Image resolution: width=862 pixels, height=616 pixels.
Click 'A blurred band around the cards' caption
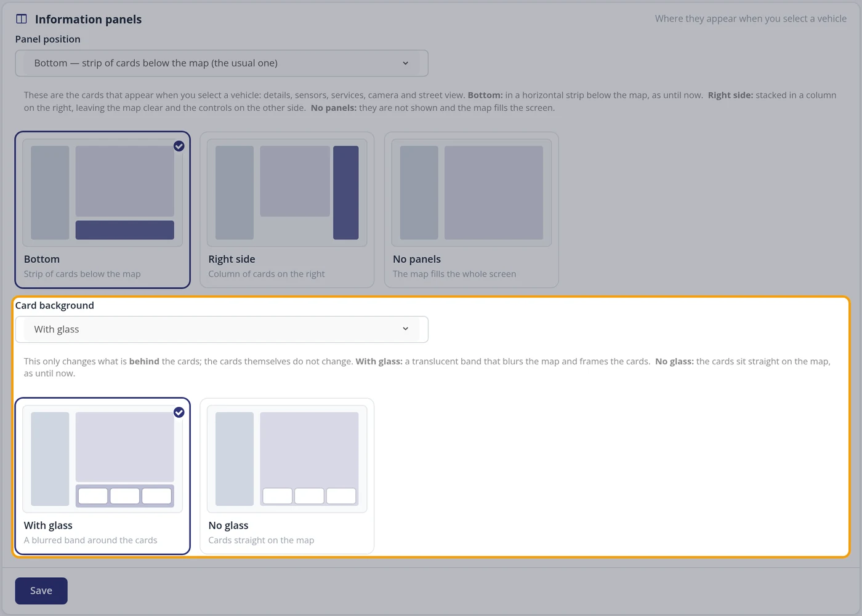pos(91,540)
